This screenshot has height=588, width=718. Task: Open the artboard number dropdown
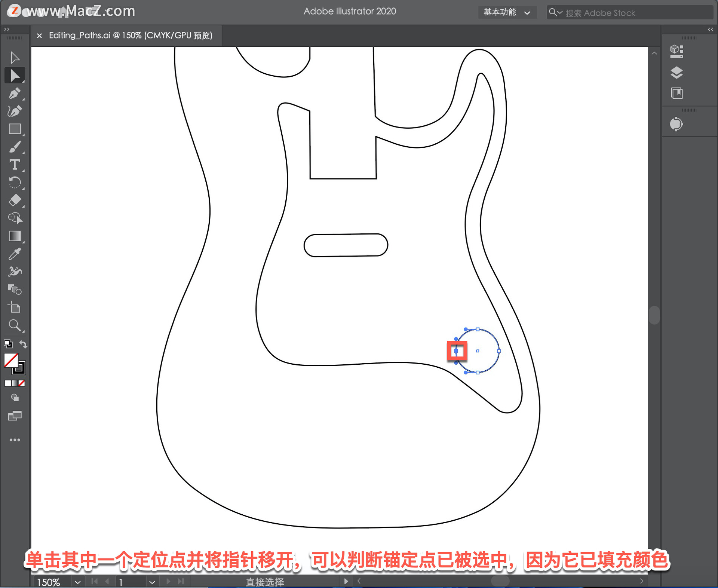[x=152, y=582]
